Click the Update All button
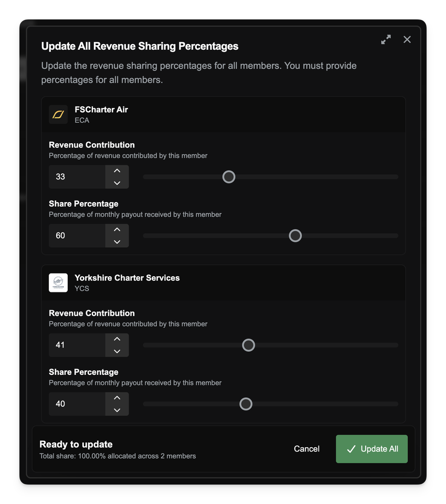 point(371,449)
